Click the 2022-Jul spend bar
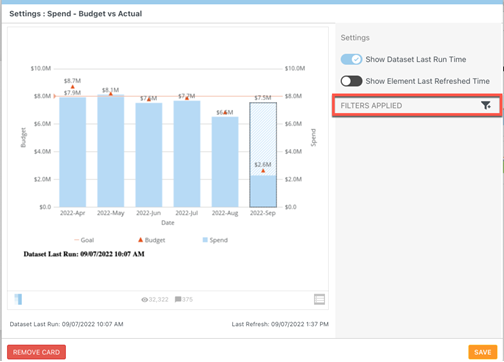This screenshot has width=504, height=362. 187,154
